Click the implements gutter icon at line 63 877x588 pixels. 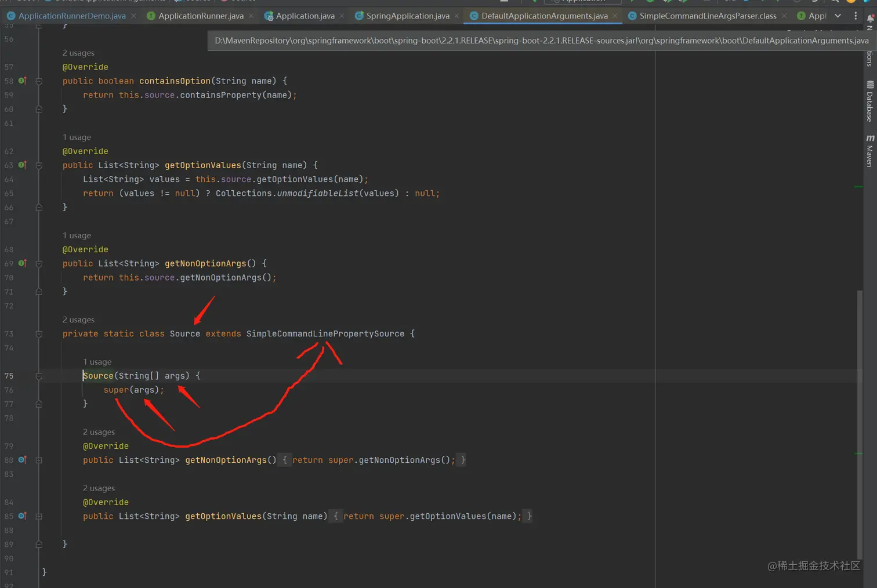pos(23,165)
